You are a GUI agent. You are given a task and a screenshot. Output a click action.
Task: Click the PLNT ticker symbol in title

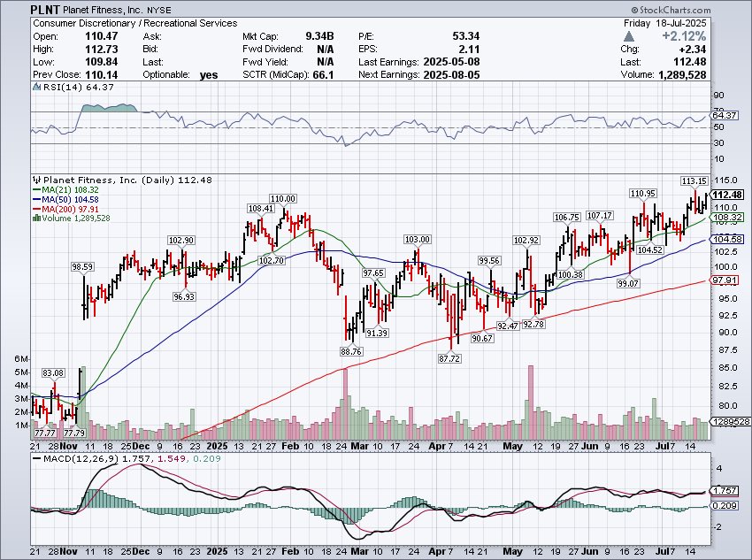pos(45,10)
